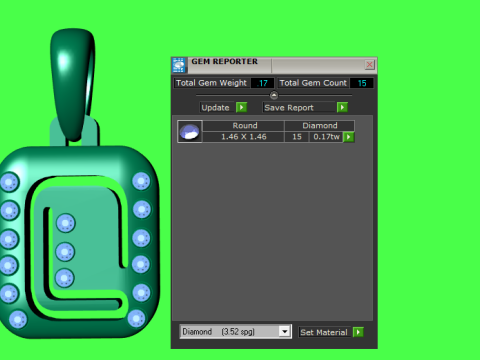Click the Total Gem Count value 15
Viewport: 480px width, 360px height.
[362, 83]
